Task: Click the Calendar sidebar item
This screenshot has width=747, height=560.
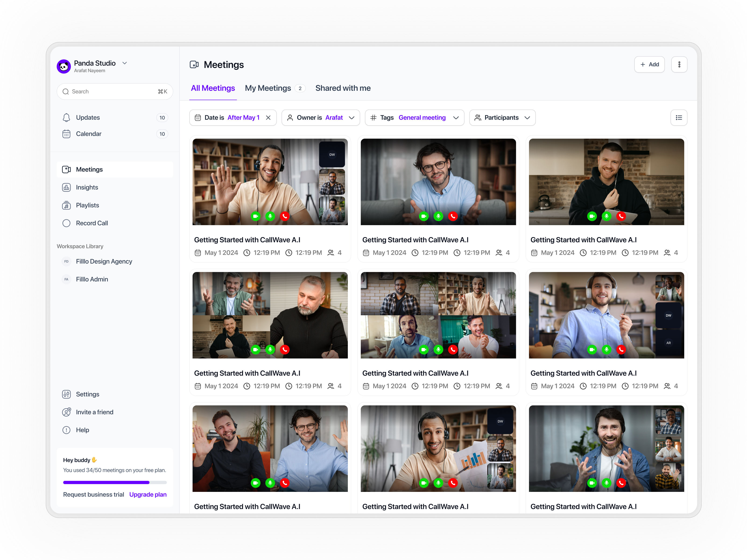Action: click(x=88, y=134)
